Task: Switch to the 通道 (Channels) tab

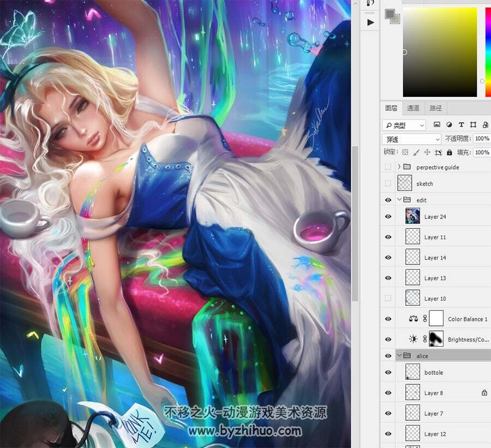Action: tap(413, 108)
